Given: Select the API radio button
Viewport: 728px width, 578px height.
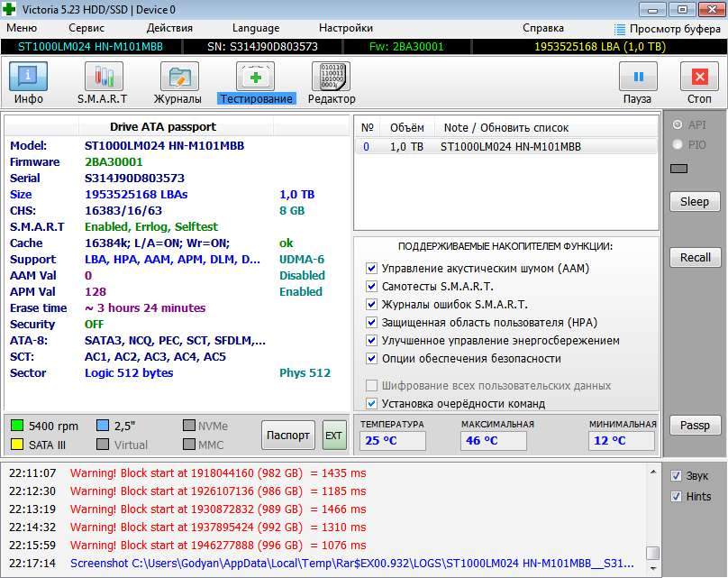Looking at the screenshot, I should pos(678,125).
